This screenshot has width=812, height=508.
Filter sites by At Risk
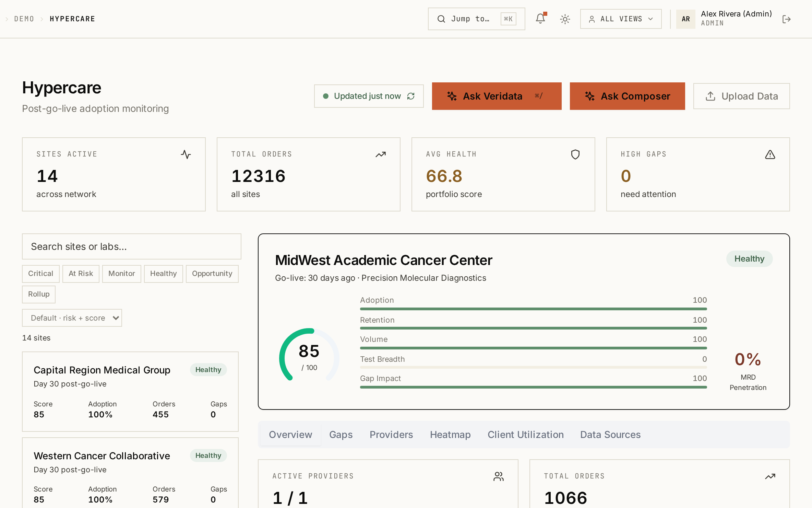click(x=81, y=274)
